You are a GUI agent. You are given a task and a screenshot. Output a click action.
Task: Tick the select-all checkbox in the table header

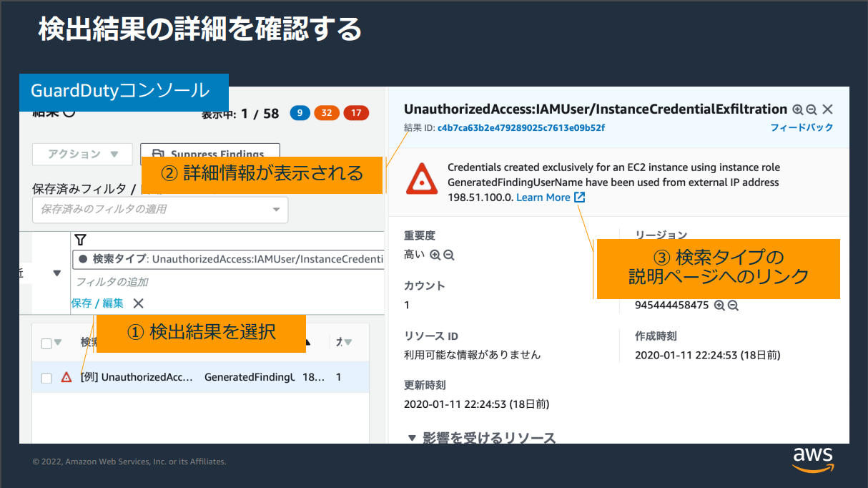[x=46, y=343]
